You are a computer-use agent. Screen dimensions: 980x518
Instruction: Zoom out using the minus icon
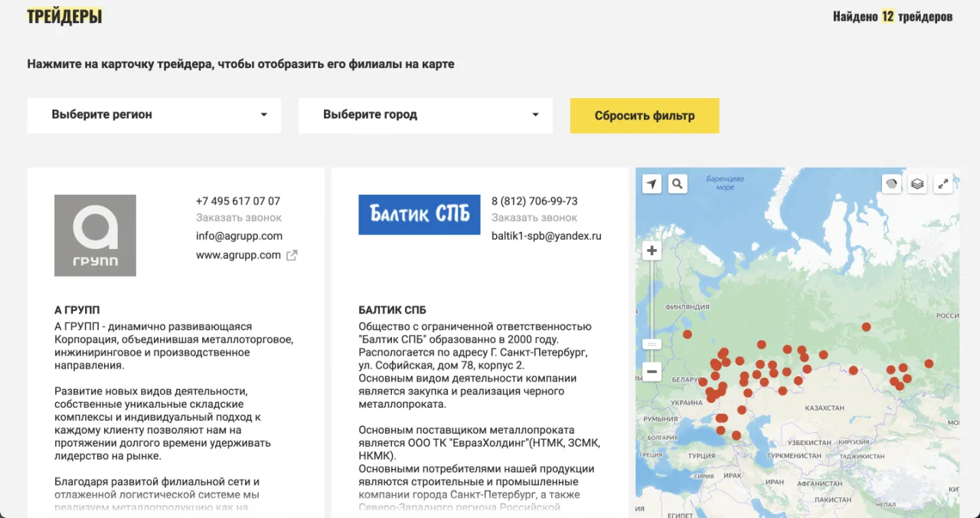coord(652,372)
